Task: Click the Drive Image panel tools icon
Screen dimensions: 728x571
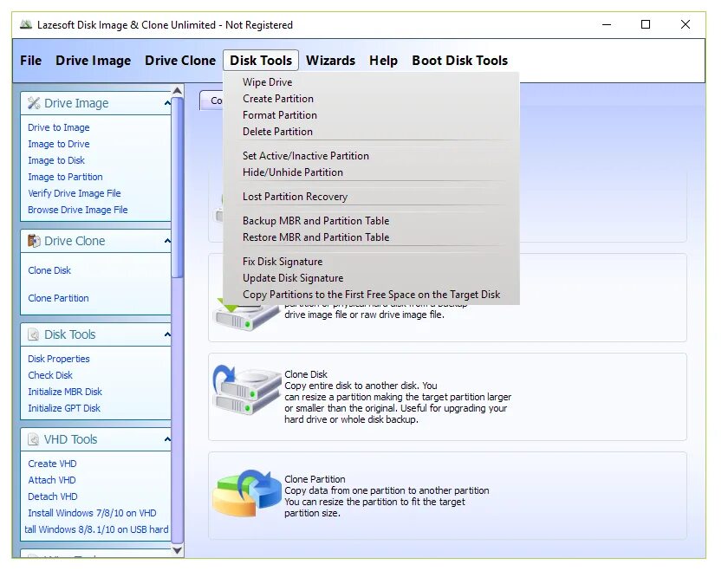Action: pyautogui.click(x=34, y=103)
